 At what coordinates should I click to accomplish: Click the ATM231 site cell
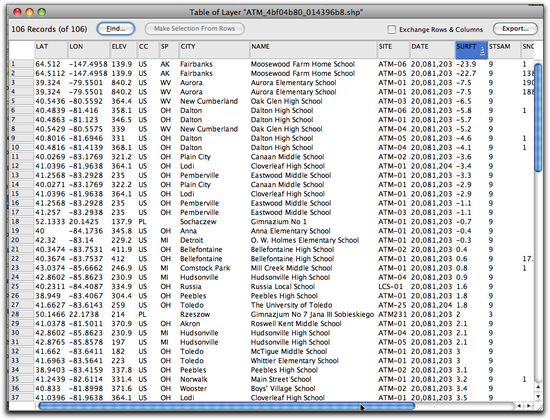click(392, 314)
